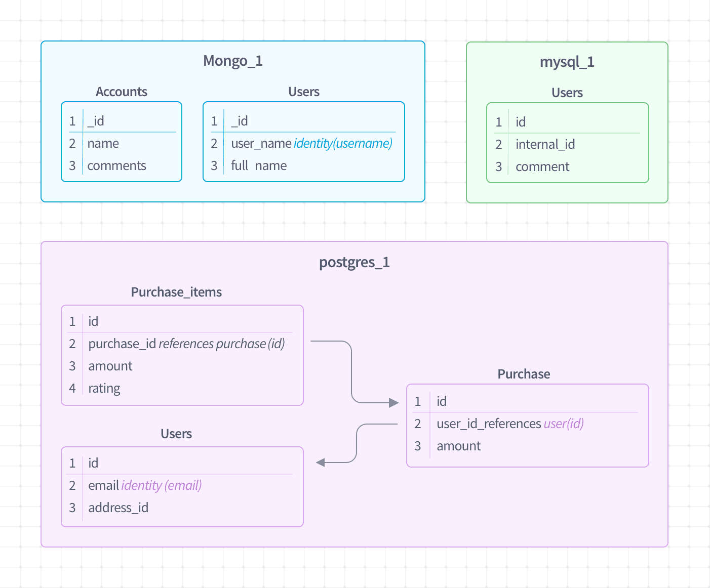Select the amount field in Purchase table
The image size is (710, 588).
click(458, 446)
